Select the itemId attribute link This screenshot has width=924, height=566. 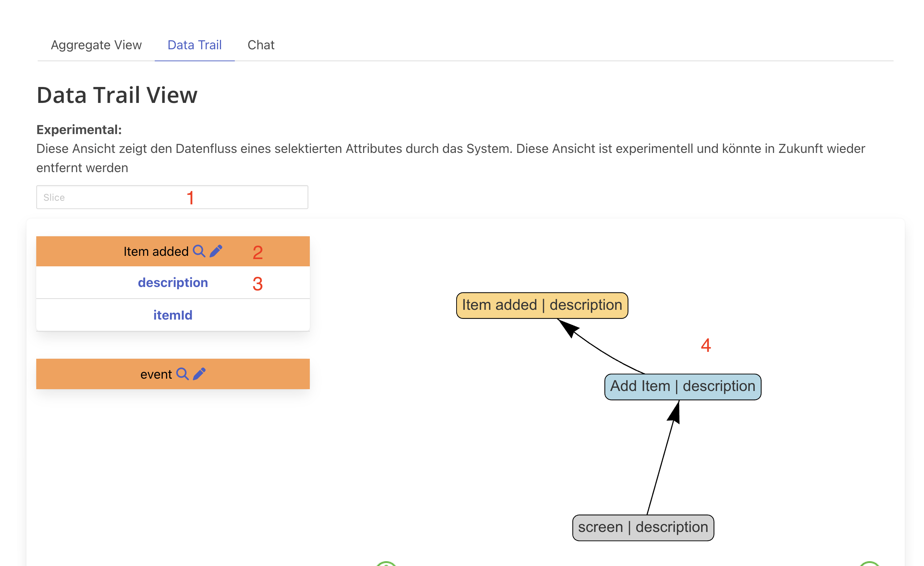173,315
